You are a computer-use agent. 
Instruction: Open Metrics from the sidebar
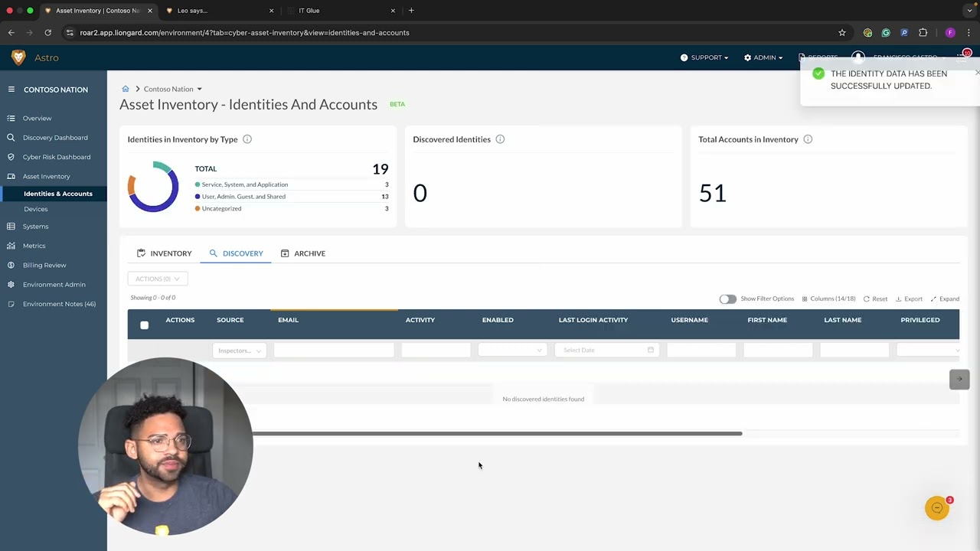tap(34, 246)
